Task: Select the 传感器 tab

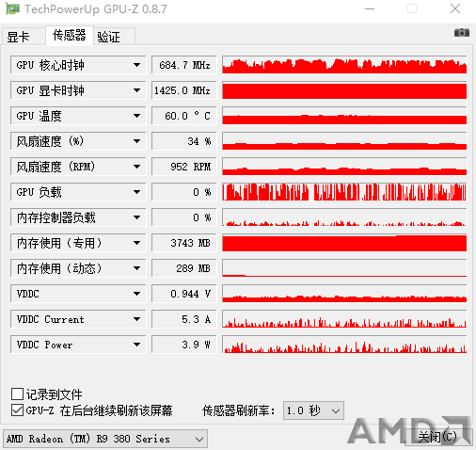Action: pyautogui.click(x=70, y=35)
